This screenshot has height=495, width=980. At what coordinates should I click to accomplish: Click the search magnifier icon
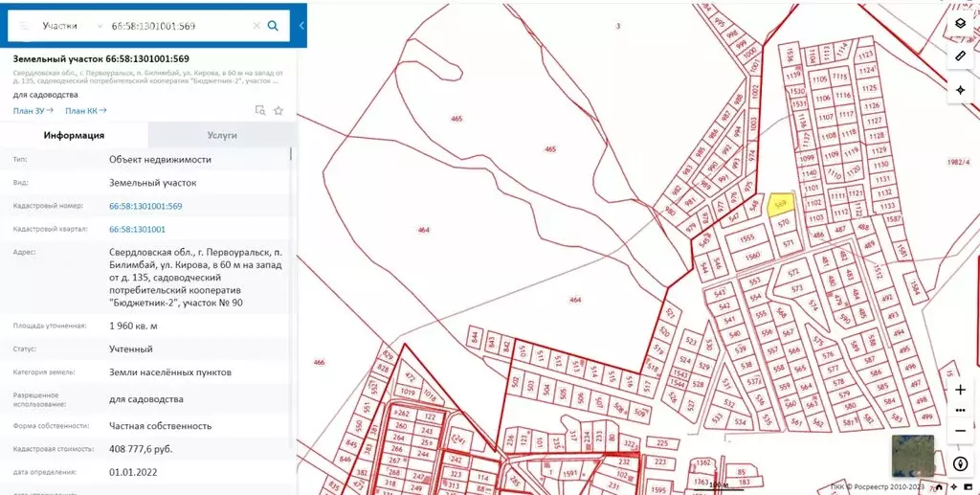point(273,26)
